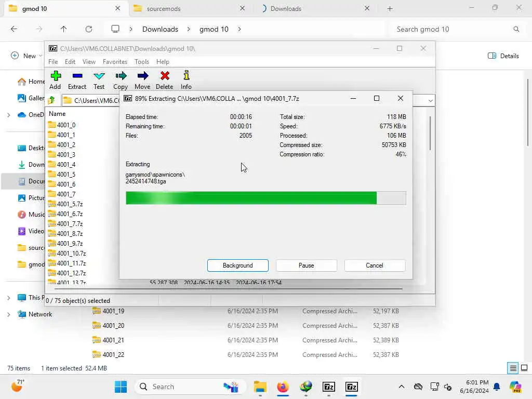Open Firefox from the taskbar
This screenshot has width=532, height=399.
(x=283, y=387)
